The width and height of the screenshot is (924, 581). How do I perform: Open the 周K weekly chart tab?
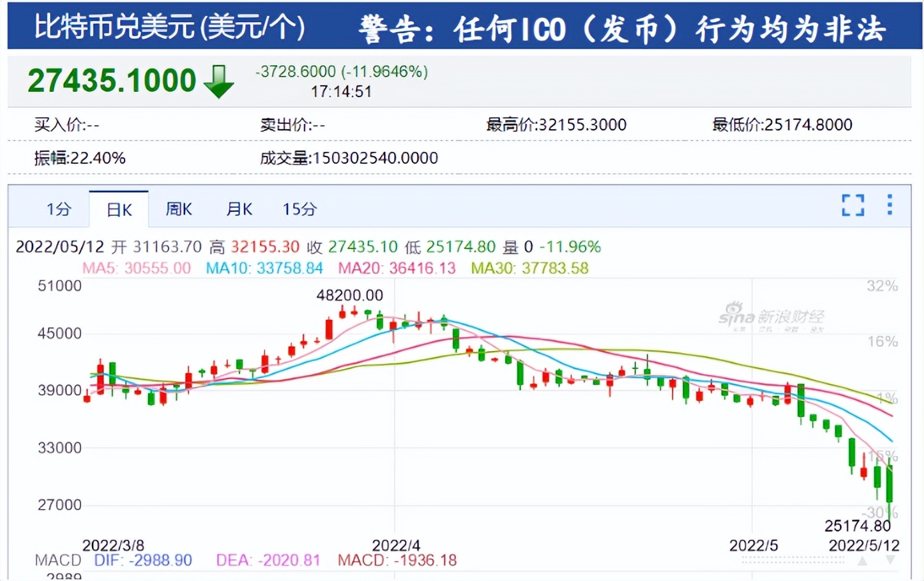(179, 209)
